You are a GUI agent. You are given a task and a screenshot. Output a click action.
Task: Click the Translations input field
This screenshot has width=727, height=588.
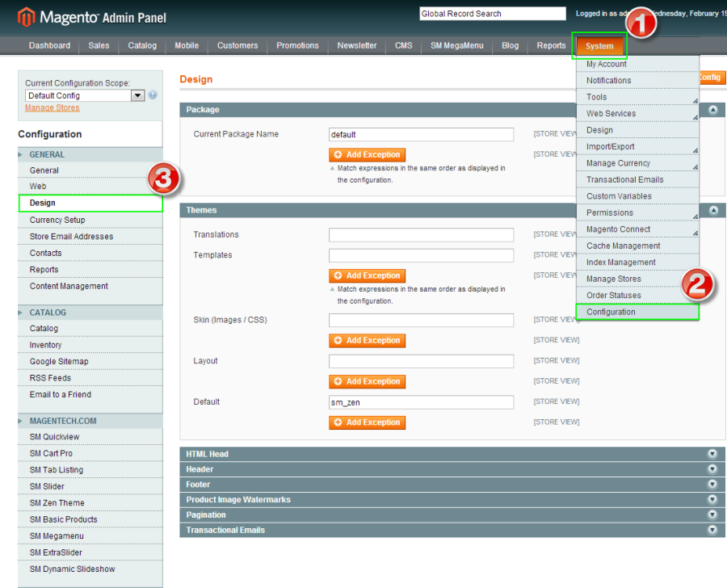pos(421,235)
